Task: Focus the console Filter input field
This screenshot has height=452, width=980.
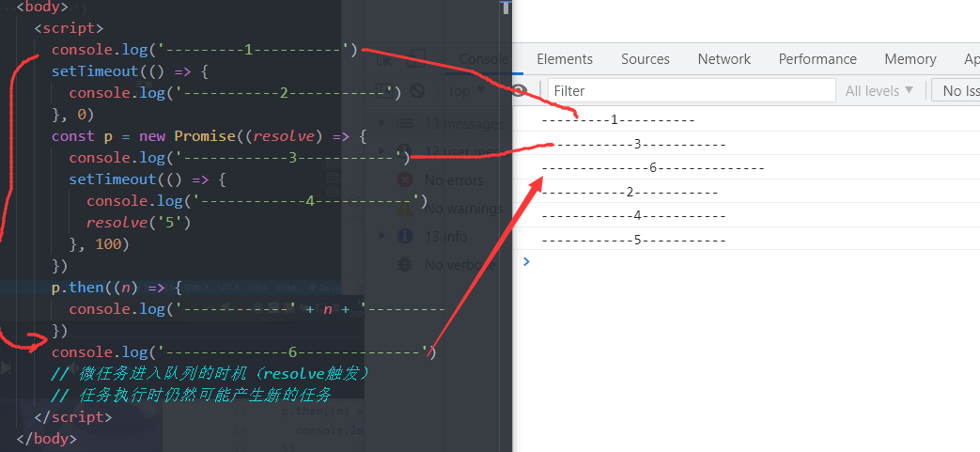Action: (692, 90)
